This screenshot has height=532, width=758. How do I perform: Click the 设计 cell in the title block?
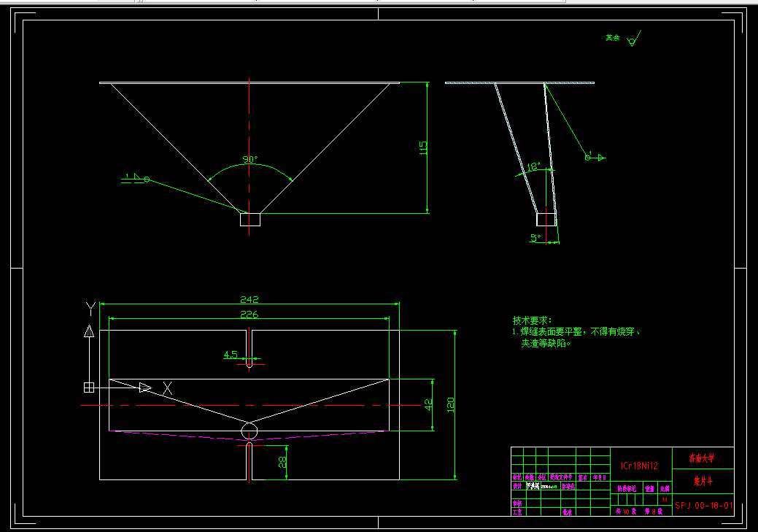click(x=517, y=486)
